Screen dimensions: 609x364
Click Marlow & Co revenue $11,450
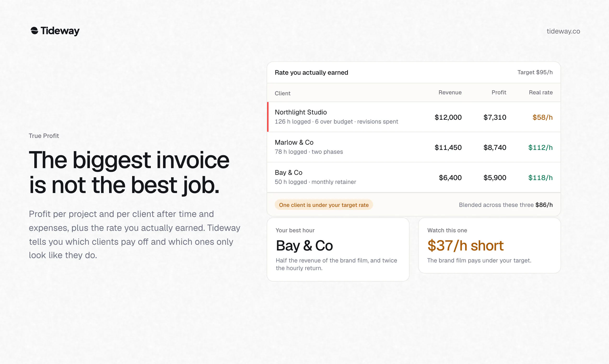click(x=448, y=148)
